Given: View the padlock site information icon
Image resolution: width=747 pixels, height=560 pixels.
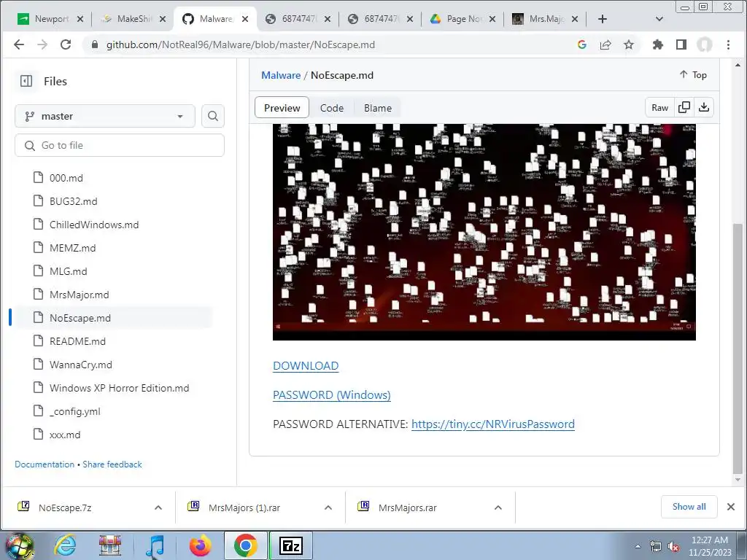Looking at the screenshot, I should tap(94, 44).
